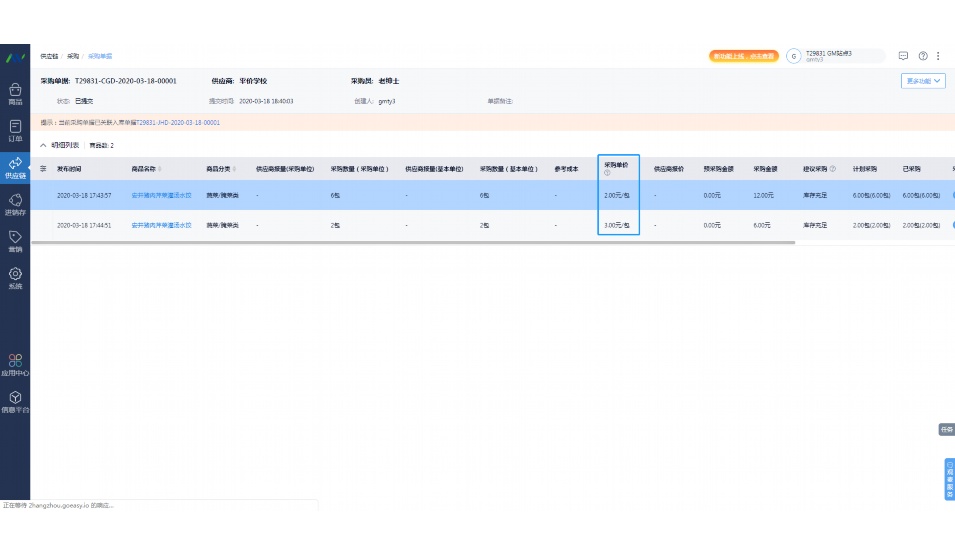Viewport: 955px width, 555px height.
Task: Open the 营销 sidebar section
Action: pos(15,241)
